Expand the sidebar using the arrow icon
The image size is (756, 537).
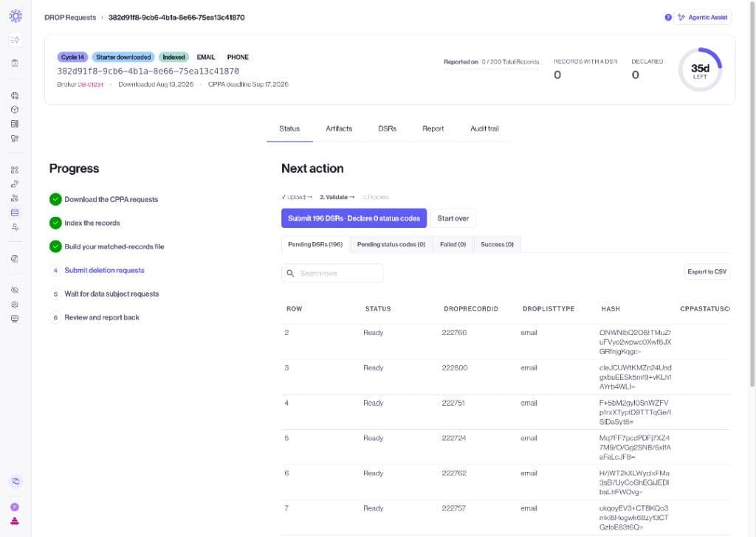15,40
